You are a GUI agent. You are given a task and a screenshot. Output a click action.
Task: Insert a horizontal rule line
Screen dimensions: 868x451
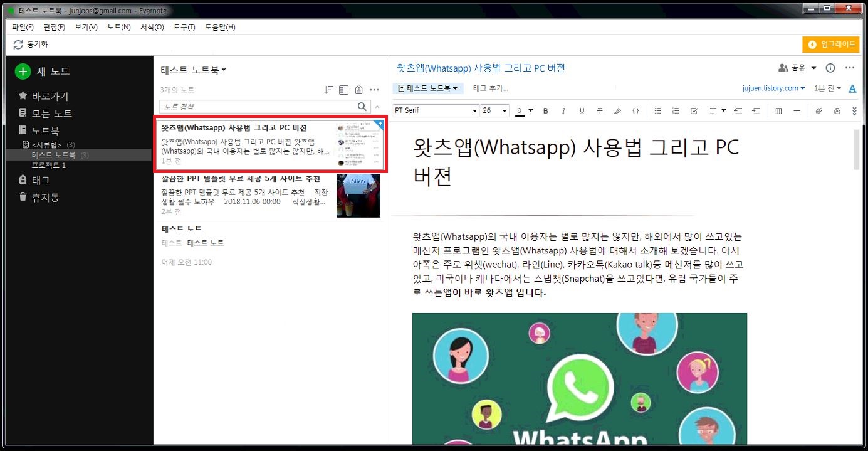pyautogui.click(x=797, y=111)
